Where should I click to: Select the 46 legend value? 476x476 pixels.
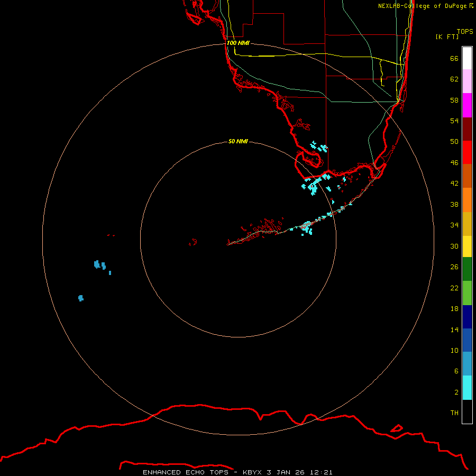(454, 162)
